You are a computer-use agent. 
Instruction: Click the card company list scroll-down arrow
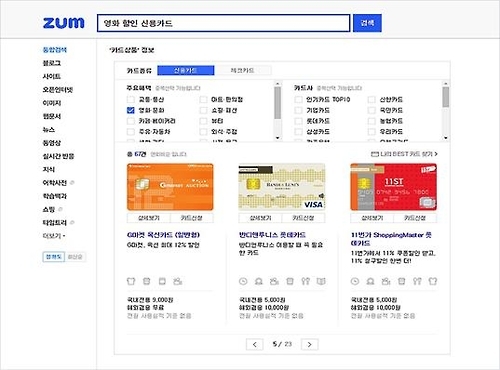(x=446, y=138)
